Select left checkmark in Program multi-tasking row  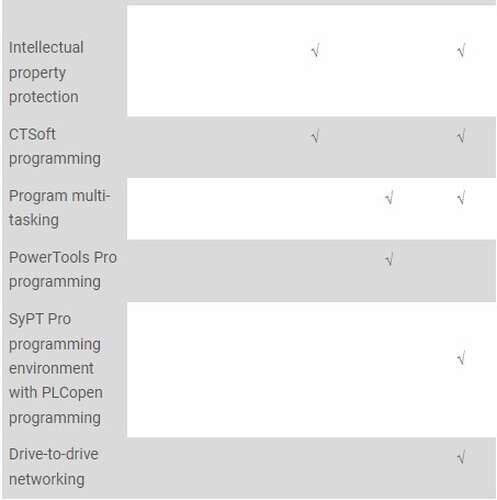point(389,198)
